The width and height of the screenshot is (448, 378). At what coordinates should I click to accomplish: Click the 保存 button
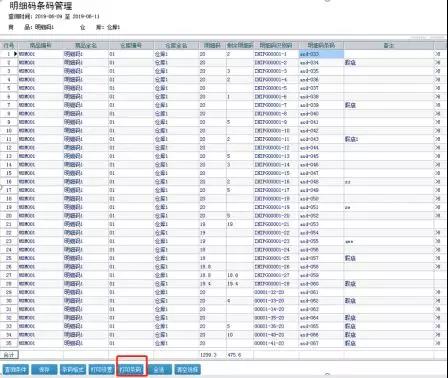[44, 369]
